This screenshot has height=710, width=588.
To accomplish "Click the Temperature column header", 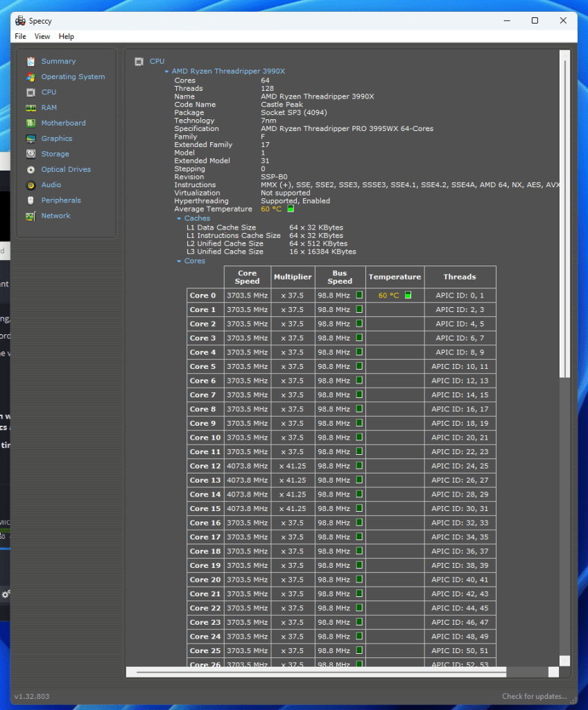I will tap(395, 277).
